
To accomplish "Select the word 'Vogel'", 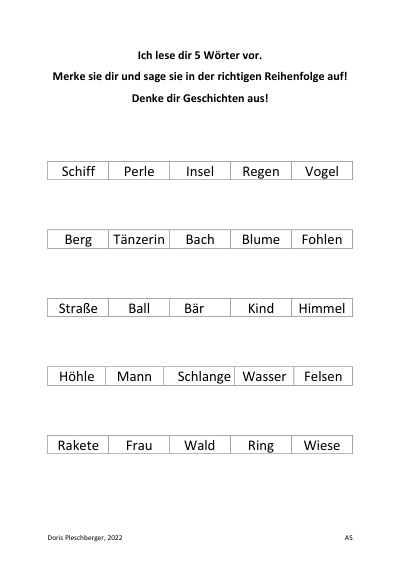I will [x=322, y=171].
